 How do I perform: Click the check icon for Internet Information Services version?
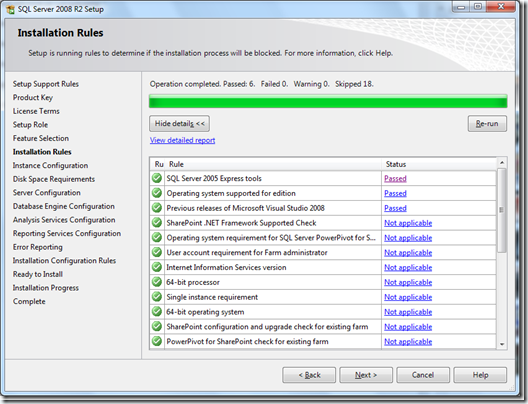tap(157, 267)
